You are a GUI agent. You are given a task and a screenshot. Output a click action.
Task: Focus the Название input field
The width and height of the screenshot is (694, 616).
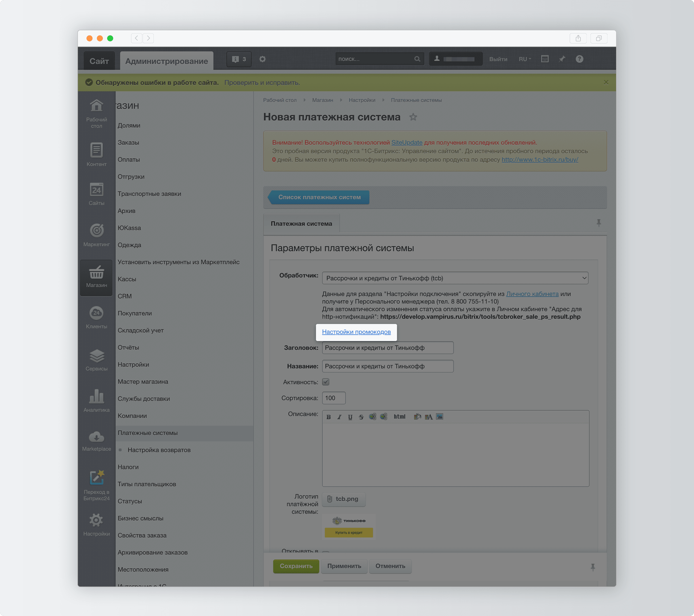388,366
